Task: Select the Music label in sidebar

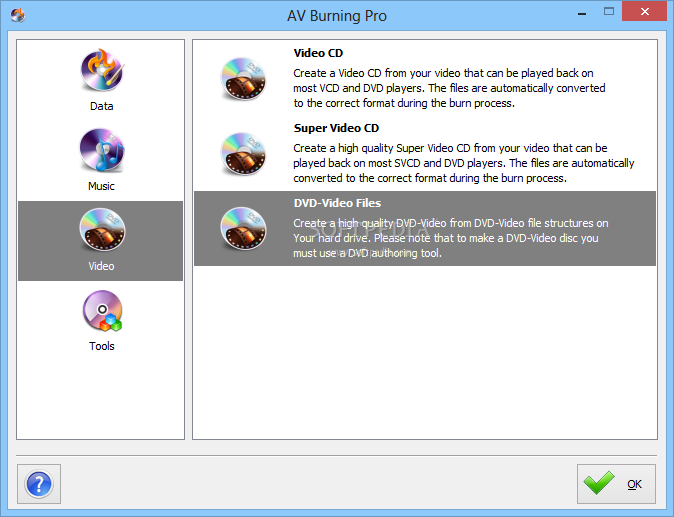Action: point(101,186)
